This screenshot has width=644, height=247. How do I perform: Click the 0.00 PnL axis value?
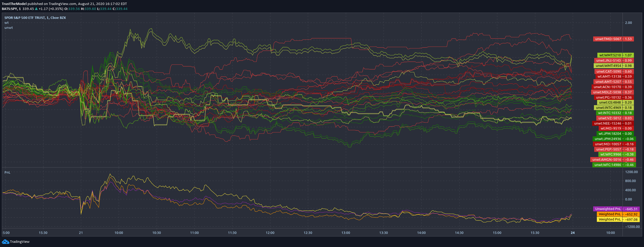(629, 199)
